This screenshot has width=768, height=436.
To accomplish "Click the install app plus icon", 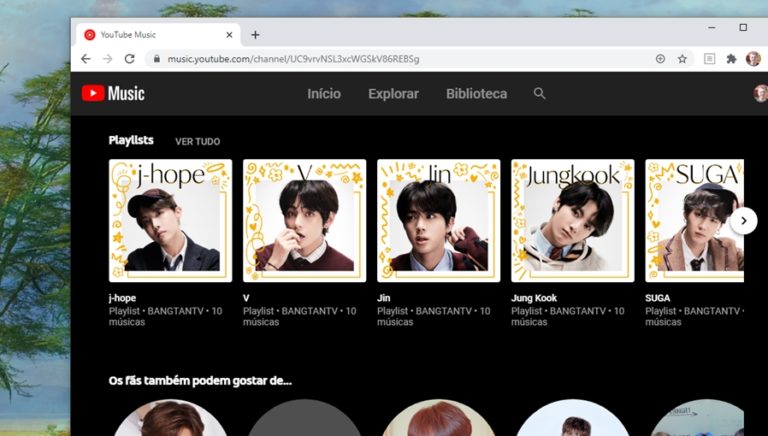I will pyautogui.click(x=660, y=59).
